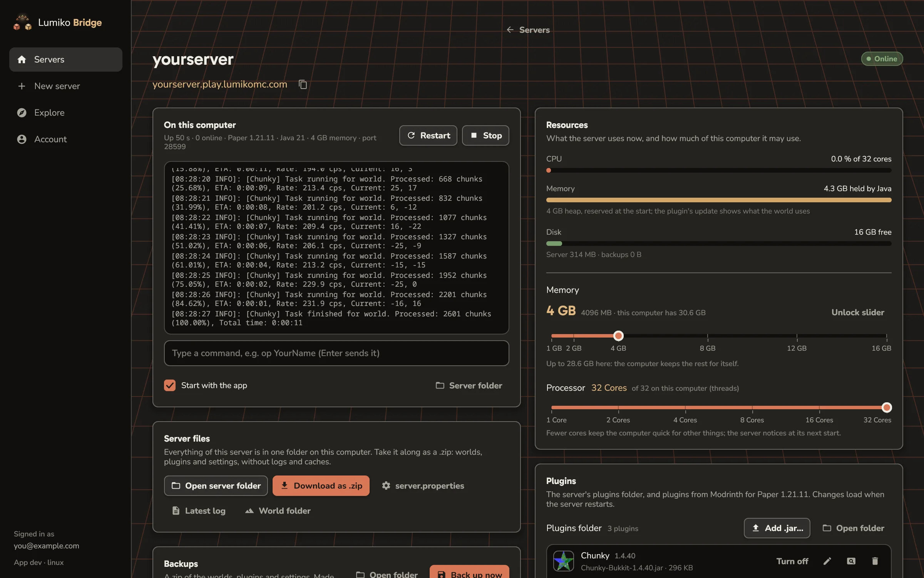Open server.properties settings
Image resolution: width=924 pixels, height=578 pixels.
[423, 486]
